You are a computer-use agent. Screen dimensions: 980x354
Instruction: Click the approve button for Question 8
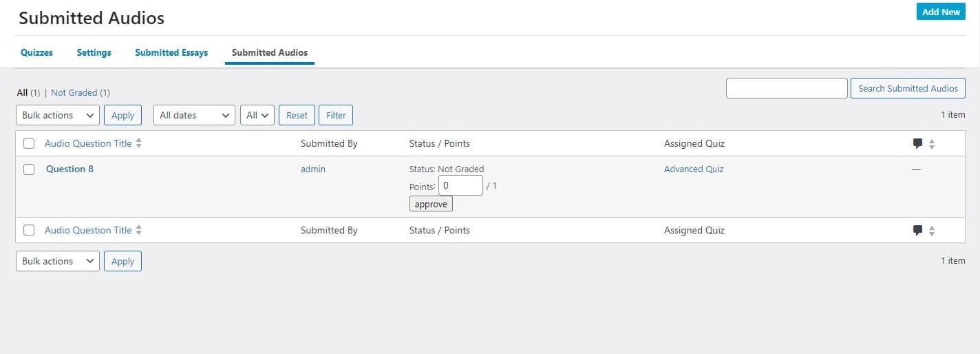(x=431, y=204)
